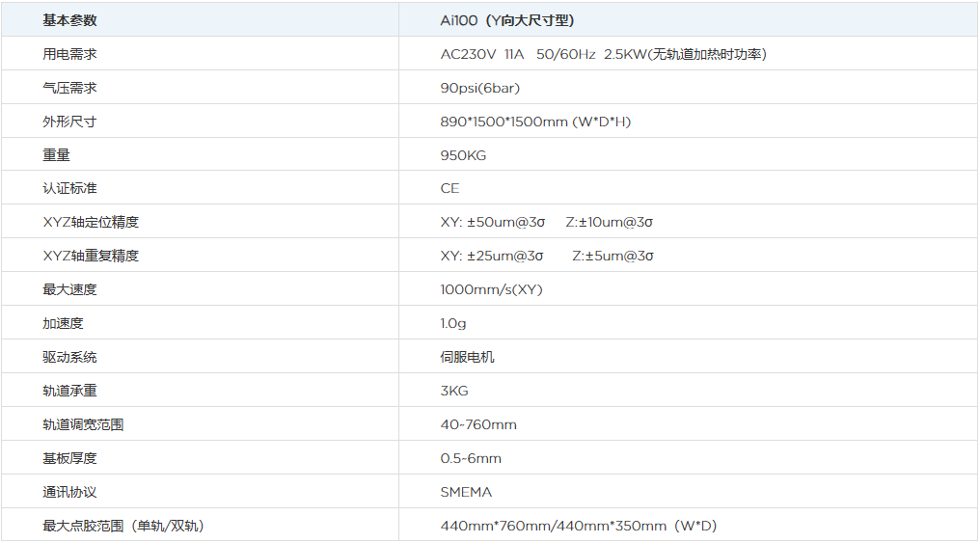
Task: Select the 伺服电机 drive system value
Action: tap(467, 357)
